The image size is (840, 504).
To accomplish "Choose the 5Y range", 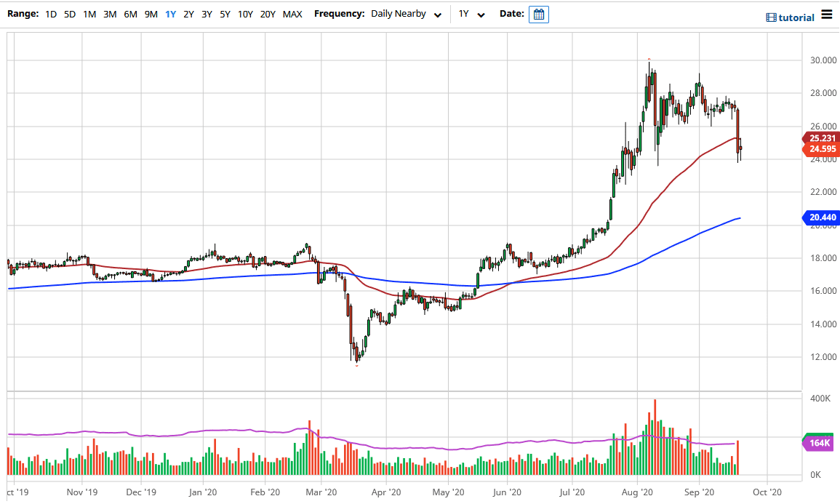I will pos(226,14).
